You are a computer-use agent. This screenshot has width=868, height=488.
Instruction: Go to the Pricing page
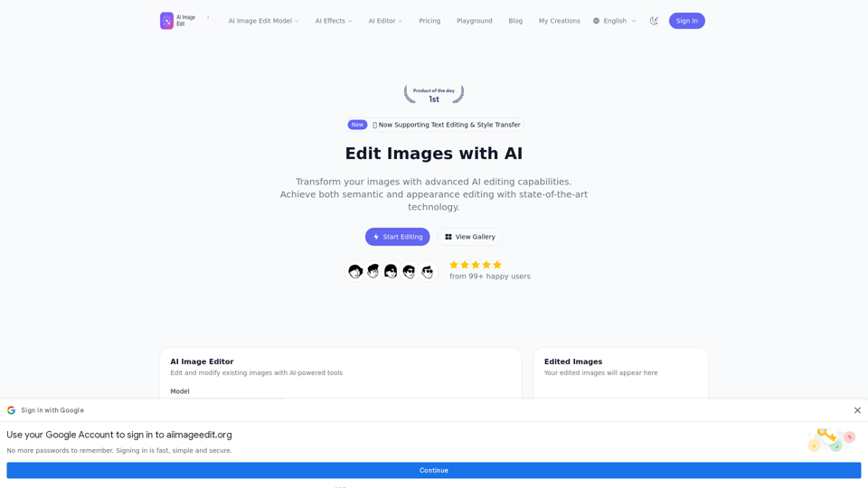click(429, 21)
